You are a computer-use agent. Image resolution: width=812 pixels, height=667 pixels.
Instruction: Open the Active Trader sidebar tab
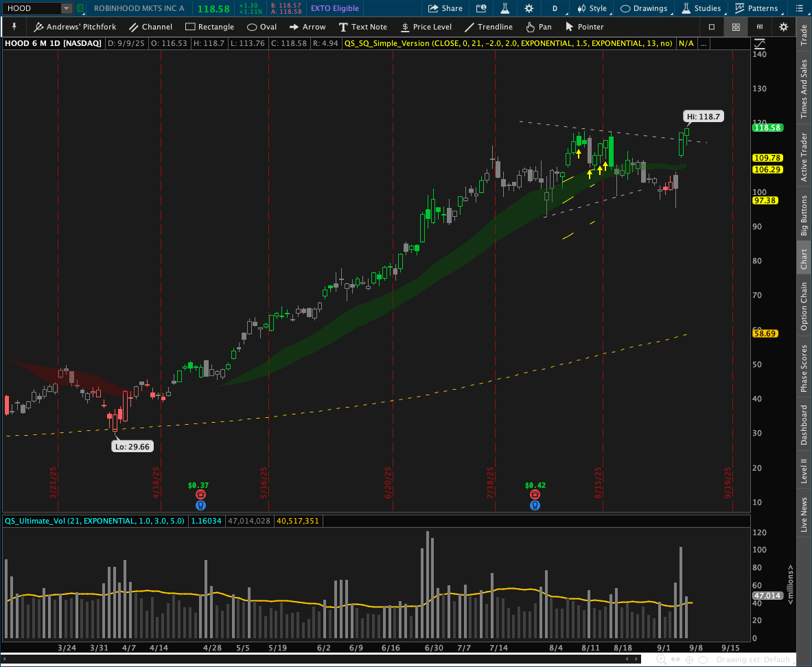804,157
